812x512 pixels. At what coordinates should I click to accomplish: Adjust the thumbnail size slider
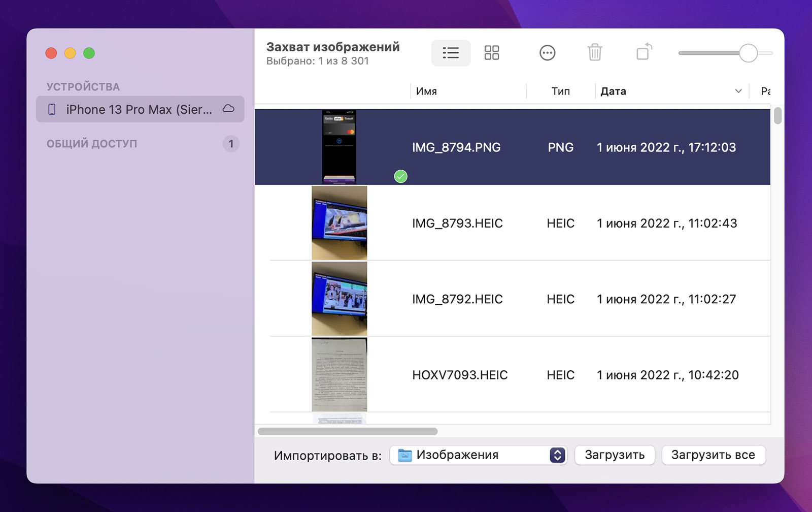[748, 53]
